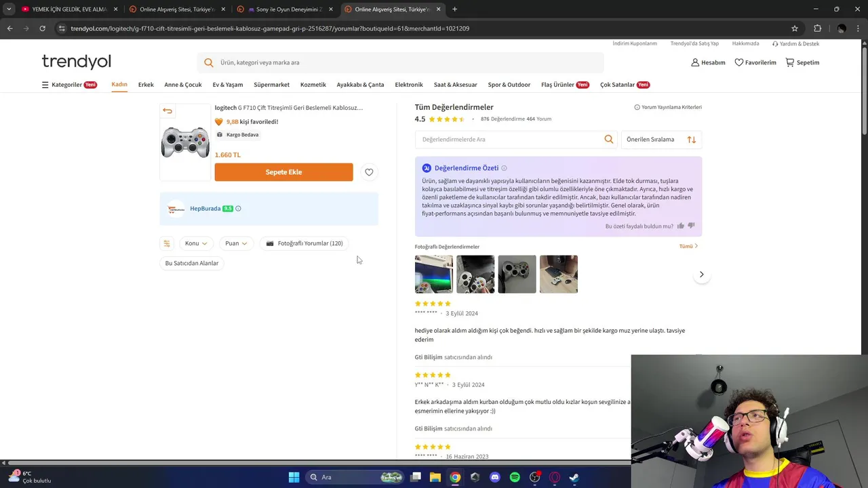This screenshot has height=488, width=868.
Task: Open Hesabım account icon
Action: 695,62
